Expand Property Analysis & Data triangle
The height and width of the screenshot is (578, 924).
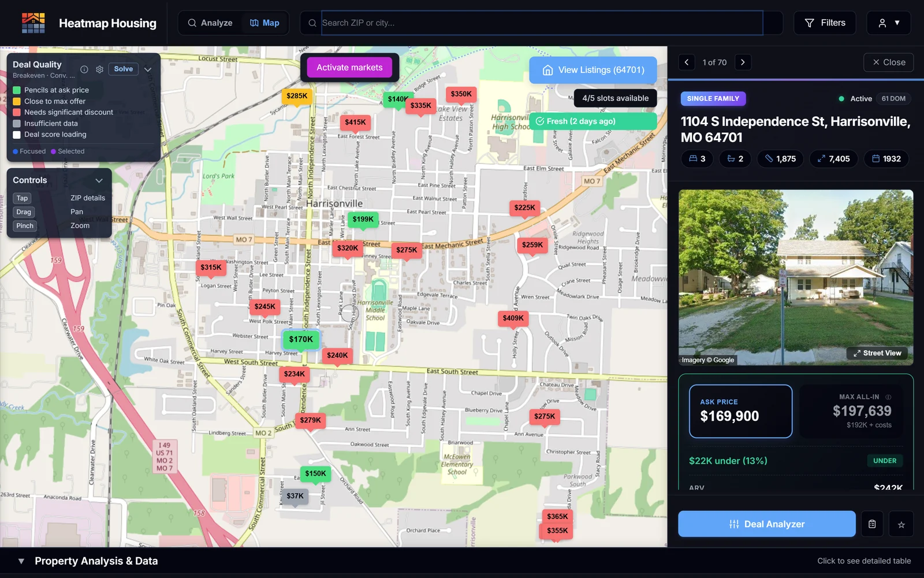coord(21,561)
